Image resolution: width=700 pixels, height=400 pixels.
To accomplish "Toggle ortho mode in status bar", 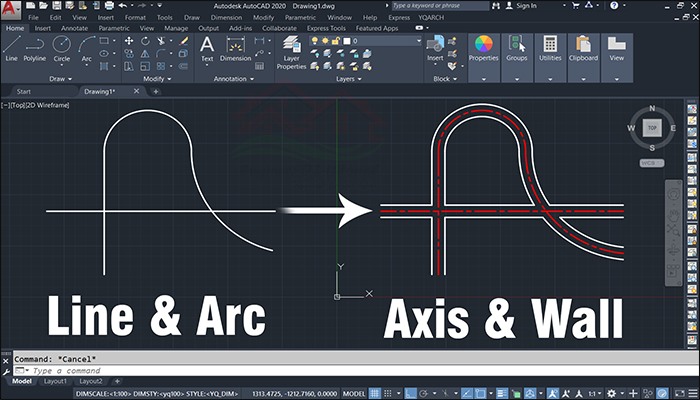I will 410,394.
